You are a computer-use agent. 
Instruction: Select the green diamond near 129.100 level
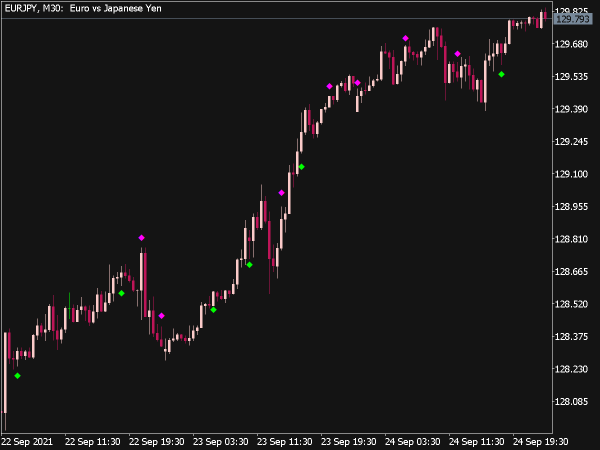302,166
